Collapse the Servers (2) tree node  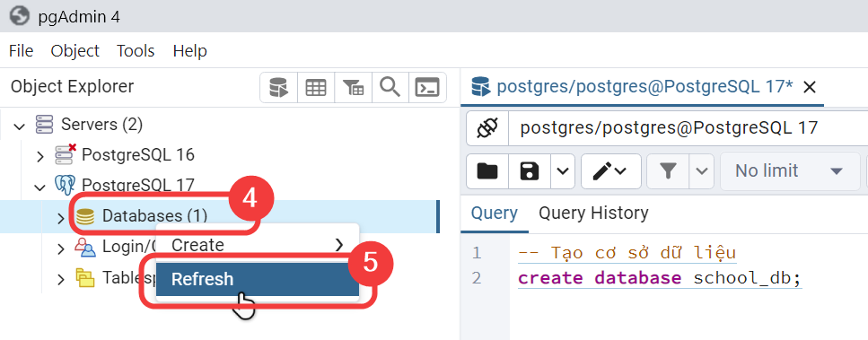[x=20, y=126]
